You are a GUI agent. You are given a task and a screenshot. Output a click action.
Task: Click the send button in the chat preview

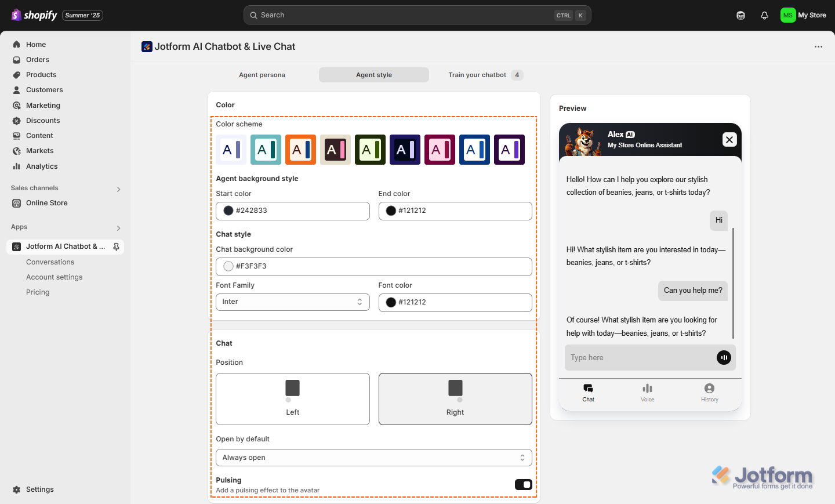[x=724, y=358]
